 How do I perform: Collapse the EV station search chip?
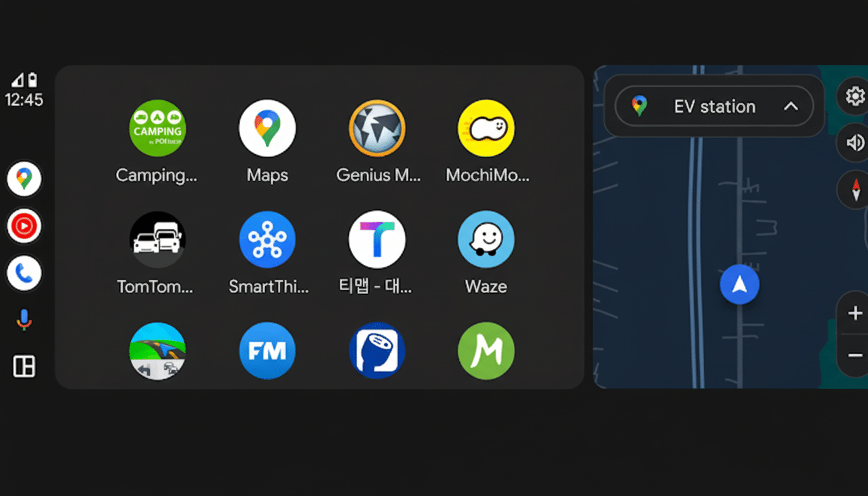coord(790,106)
